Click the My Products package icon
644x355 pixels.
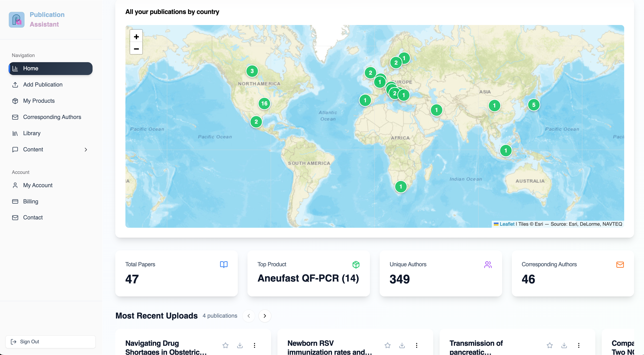[x=15, y=101]
